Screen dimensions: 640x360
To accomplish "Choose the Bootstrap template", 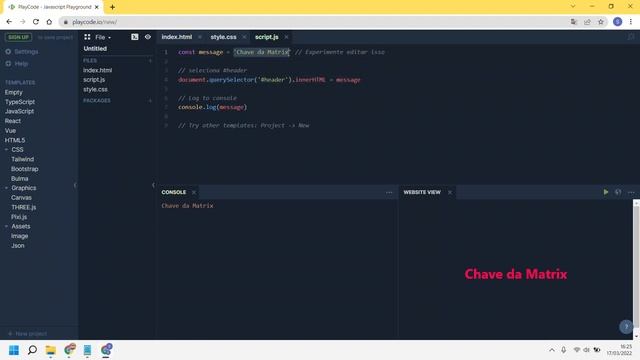I will pos(24,169).
